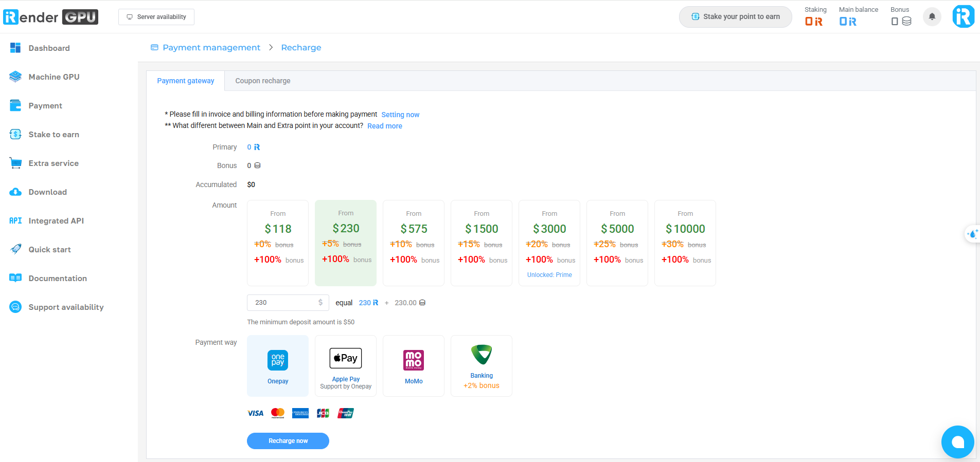Choose the $1500 amount package

point(482,243)
